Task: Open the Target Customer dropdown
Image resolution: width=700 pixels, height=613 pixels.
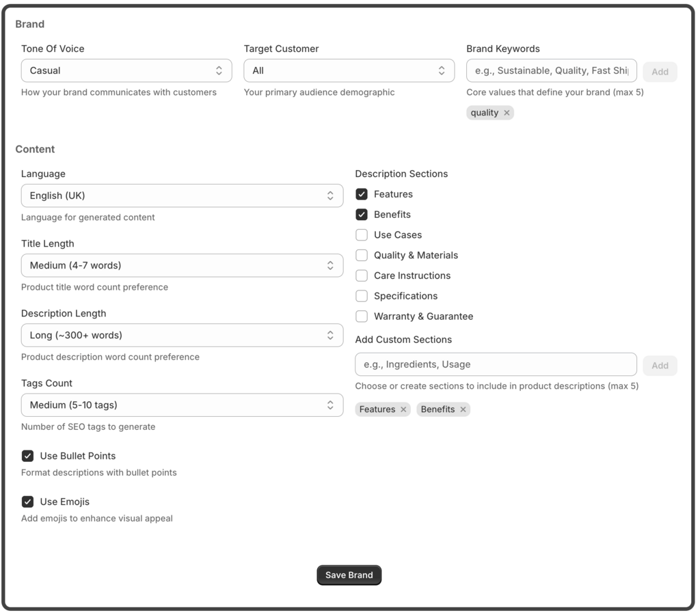Action: coord(349,70)
